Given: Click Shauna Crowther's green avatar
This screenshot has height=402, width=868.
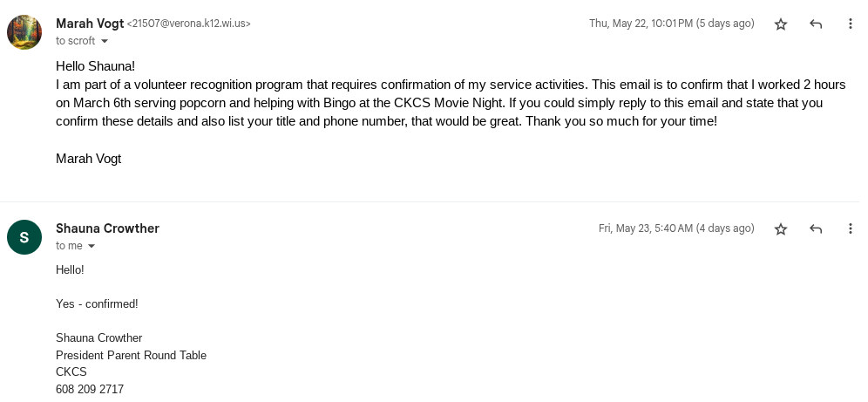Looking at the screenshot, I should (24, 237).
